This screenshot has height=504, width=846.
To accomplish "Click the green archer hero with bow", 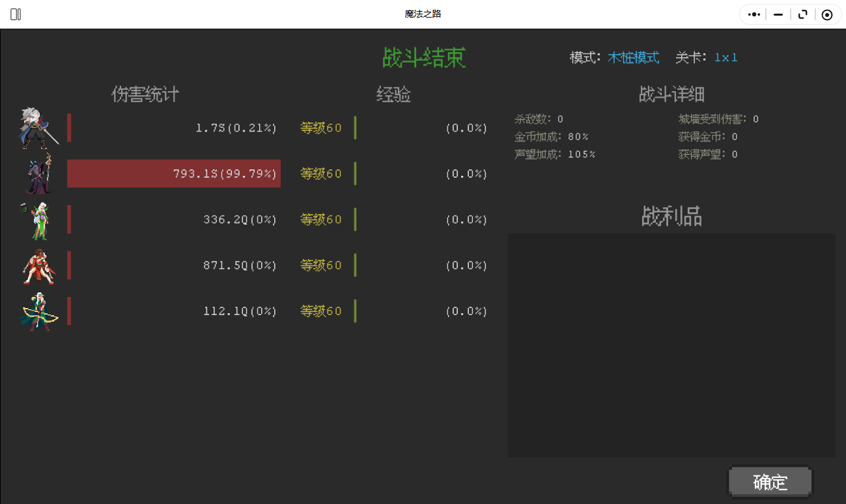I will (39, 312).
